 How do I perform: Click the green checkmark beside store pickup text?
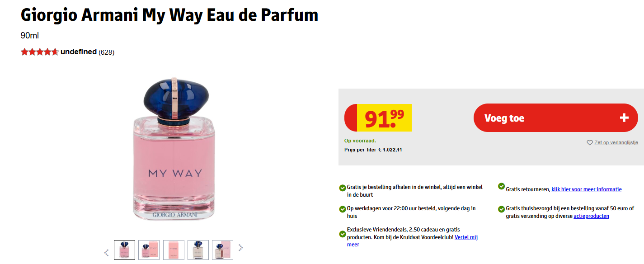click(x=343, y=188)
